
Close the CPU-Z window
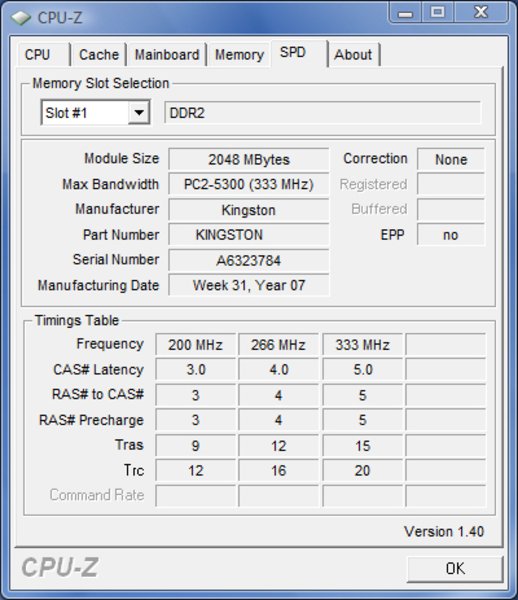[x=481, y=13]
